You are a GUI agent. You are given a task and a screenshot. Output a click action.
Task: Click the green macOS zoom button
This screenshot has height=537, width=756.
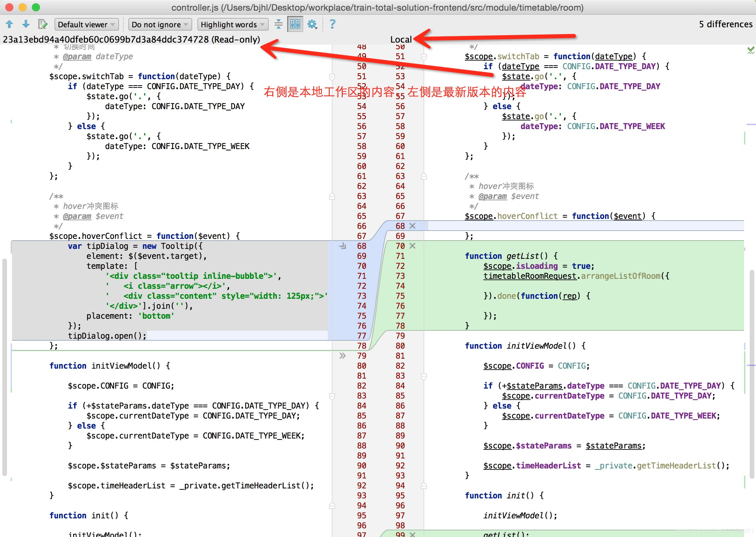click(36, 7)
